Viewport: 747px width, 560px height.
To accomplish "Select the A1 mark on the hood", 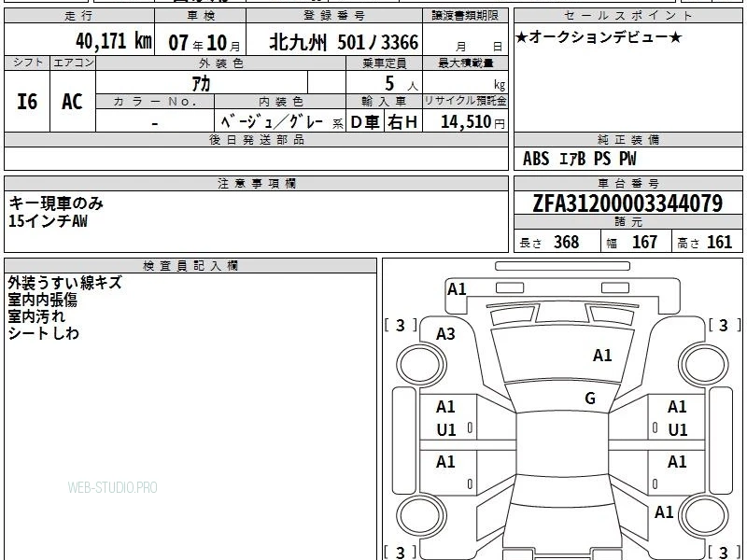I will pyautogui.click(x=602, y=356).
